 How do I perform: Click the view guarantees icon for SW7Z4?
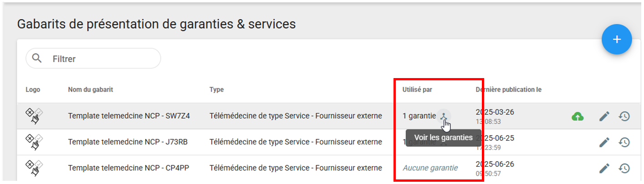444,116
